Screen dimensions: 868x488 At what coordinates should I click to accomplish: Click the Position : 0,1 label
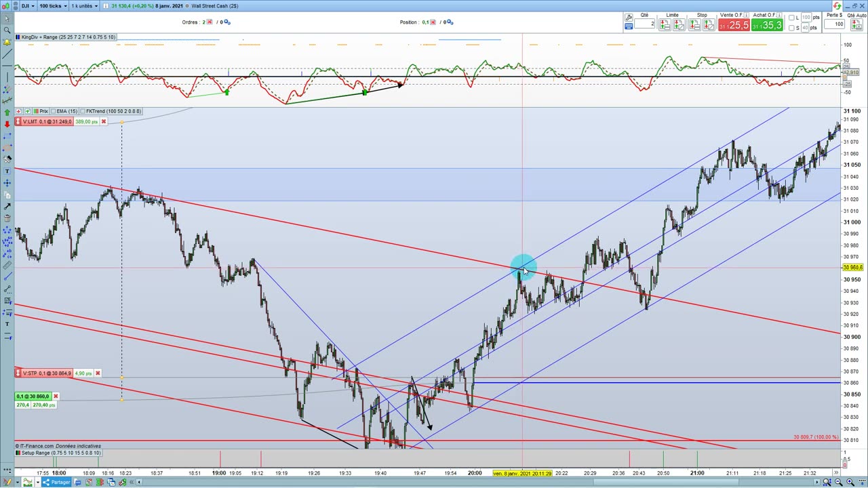414,22
